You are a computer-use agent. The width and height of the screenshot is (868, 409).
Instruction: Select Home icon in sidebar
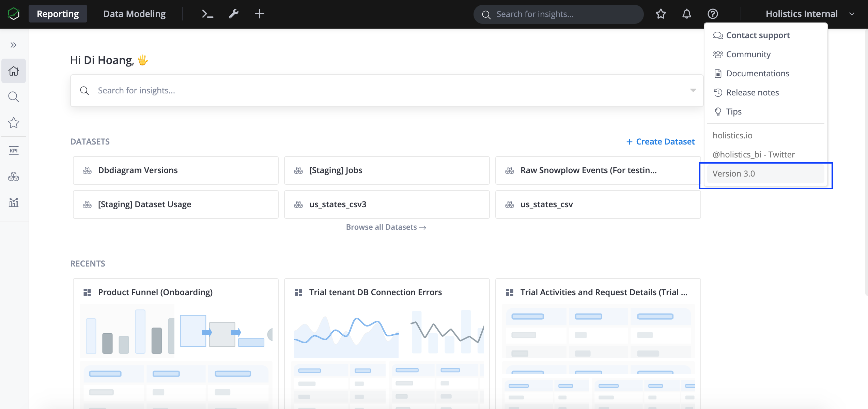pyautogui.click(x=14, y=71)
